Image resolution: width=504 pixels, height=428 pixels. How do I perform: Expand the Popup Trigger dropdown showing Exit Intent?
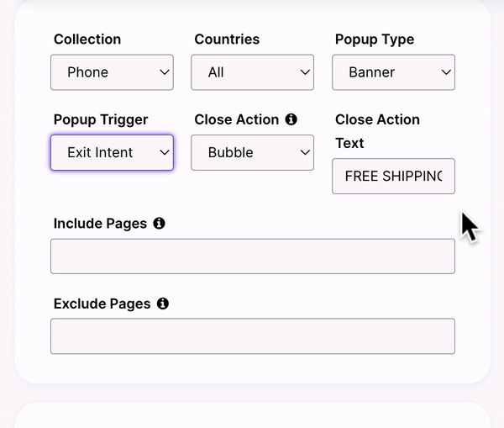coord(112,152)
